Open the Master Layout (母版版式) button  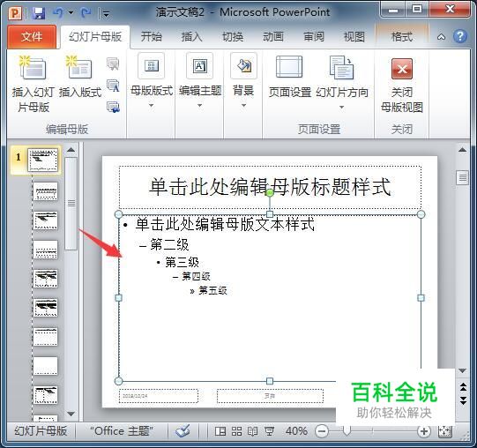click(x=151, y=66)
